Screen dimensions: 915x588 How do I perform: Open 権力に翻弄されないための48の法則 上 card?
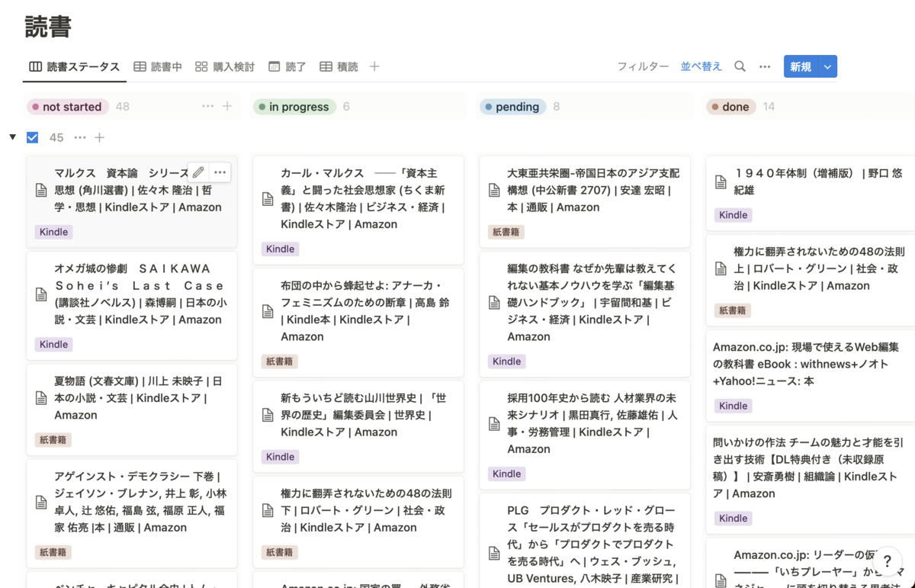point(811,279)
